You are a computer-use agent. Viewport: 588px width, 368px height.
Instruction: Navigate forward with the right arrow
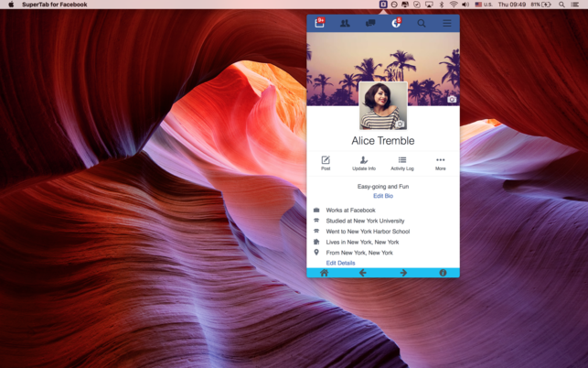[x=403, y=273]
